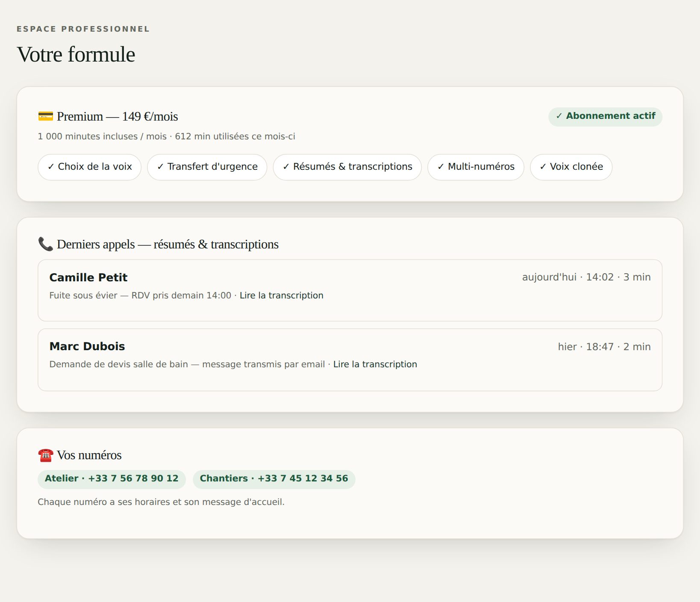The width and height of the screenshot is (700, 602).
Task: Click the aujourd'hui · 14:02 · 3 min timestamp
Action: 586,277
